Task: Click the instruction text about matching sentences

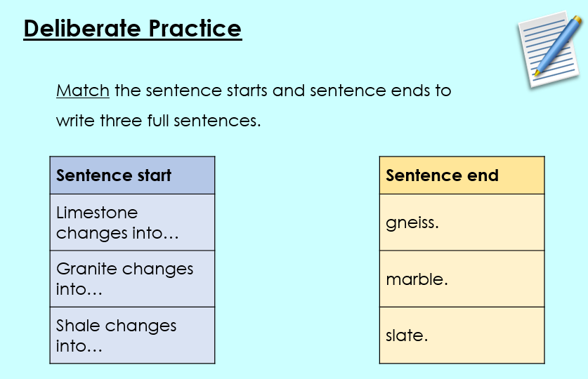Action: click(254, 105)
